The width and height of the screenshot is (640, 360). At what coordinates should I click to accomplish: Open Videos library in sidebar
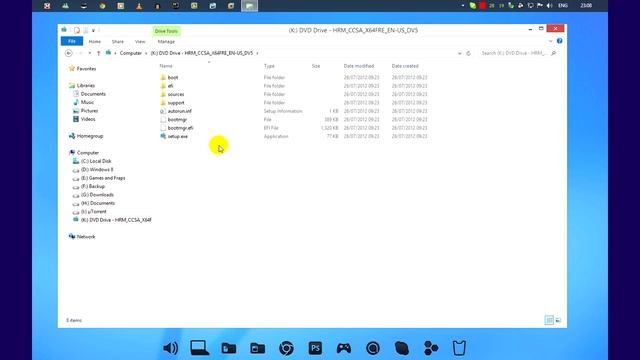pyautogui.click(x=84, y=119)
